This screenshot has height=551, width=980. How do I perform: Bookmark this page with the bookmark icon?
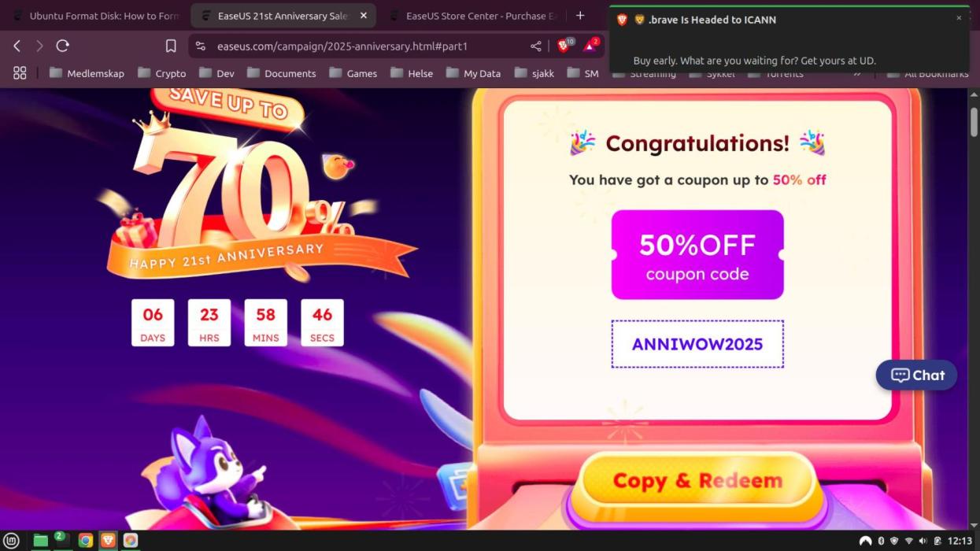[171, 46]
